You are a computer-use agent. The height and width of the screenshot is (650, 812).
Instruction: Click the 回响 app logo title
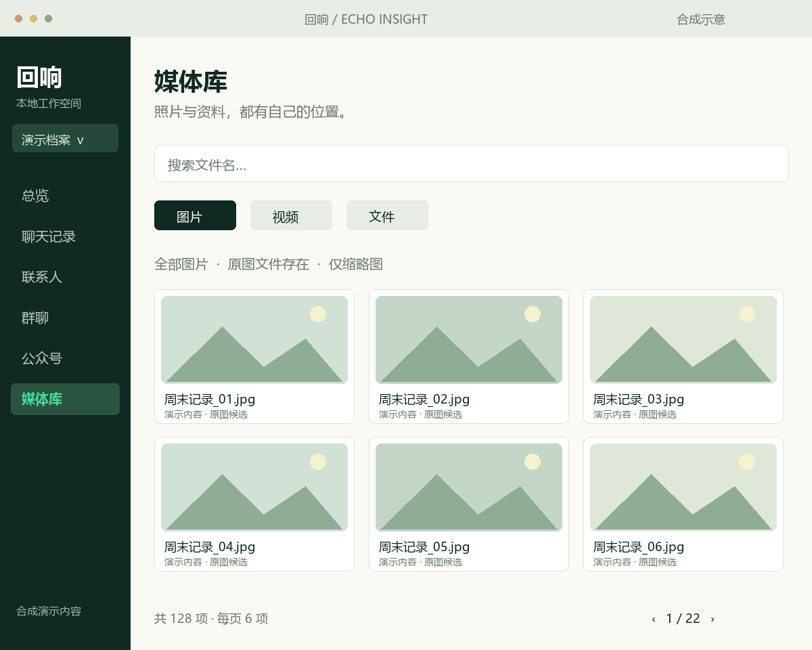click(39, 78)
